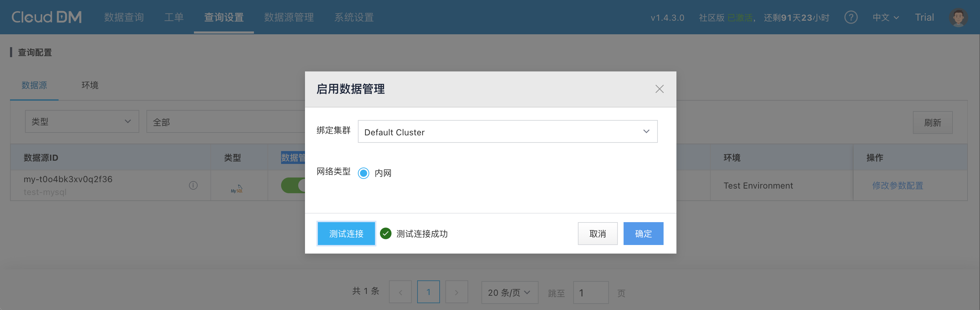The height and width of the screenshot is (310, 980).
Task: Click the Cloud DM logo
Action: coord(46,17)
